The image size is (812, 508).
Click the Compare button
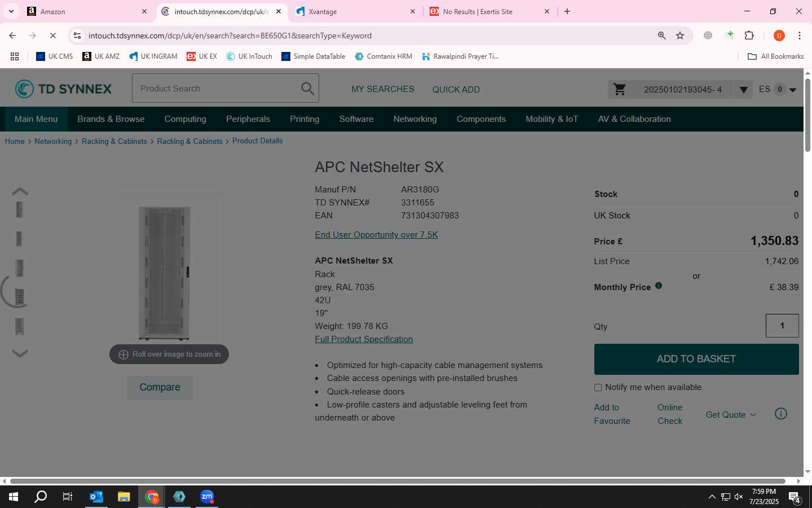tap(160, 387)
